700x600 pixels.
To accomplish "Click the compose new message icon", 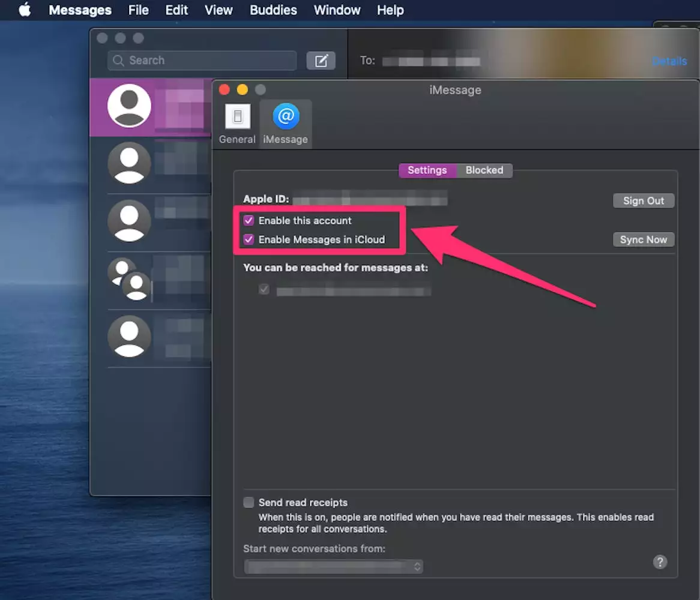I will tap(321, 60).
